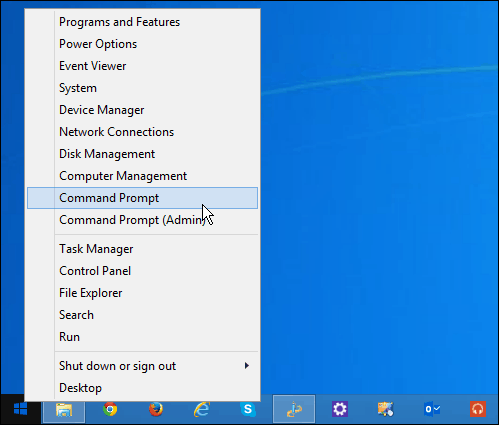Open Internet Explorer from the taskbar
The height and width of the screenshot is (425, 499).
tap(202, 409)
